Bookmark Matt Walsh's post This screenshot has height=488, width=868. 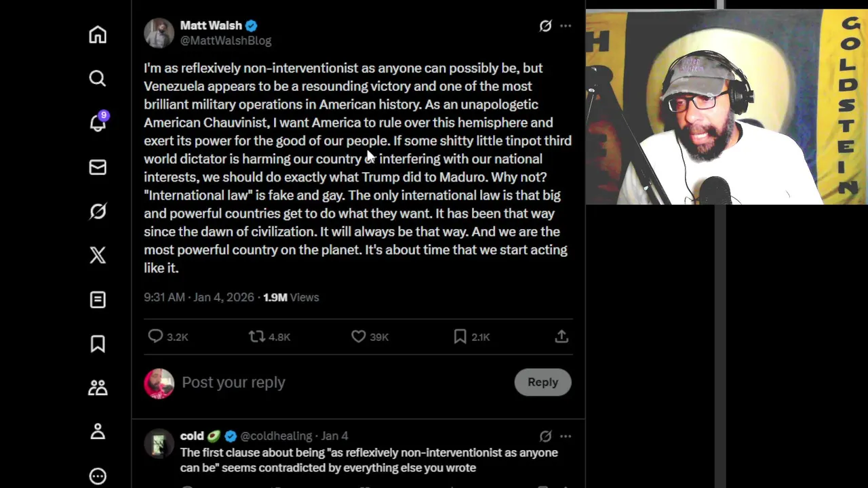coord(460,336)
